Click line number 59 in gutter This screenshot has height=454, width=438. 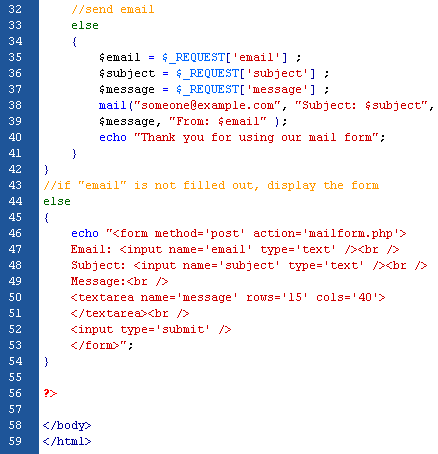click(x=15, y=441)
